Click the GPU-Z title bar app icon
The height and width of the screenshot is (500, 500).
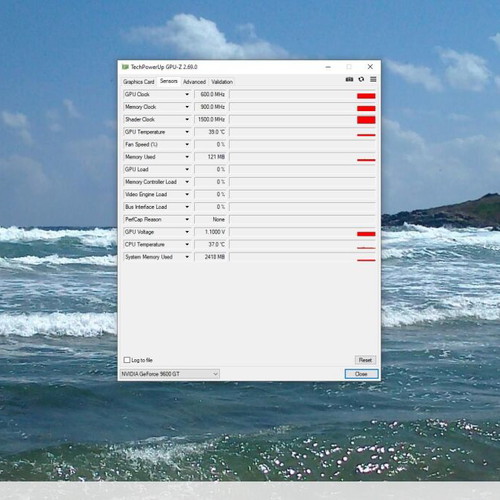click(125, 67)
